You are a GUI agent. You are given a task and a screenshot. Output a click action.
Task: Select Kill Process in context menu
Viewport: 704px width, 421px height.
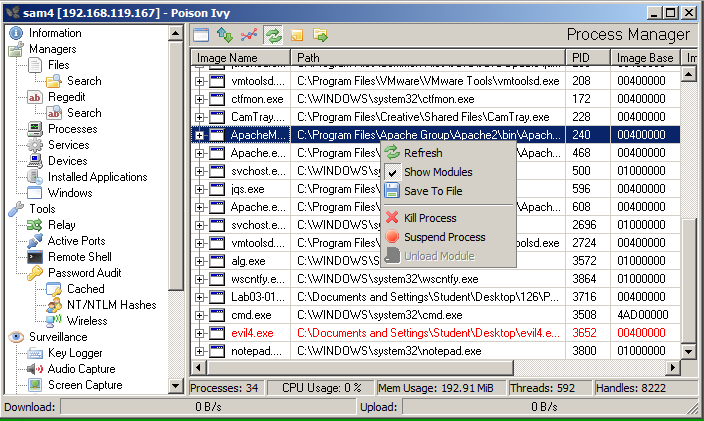pos(448,218)
